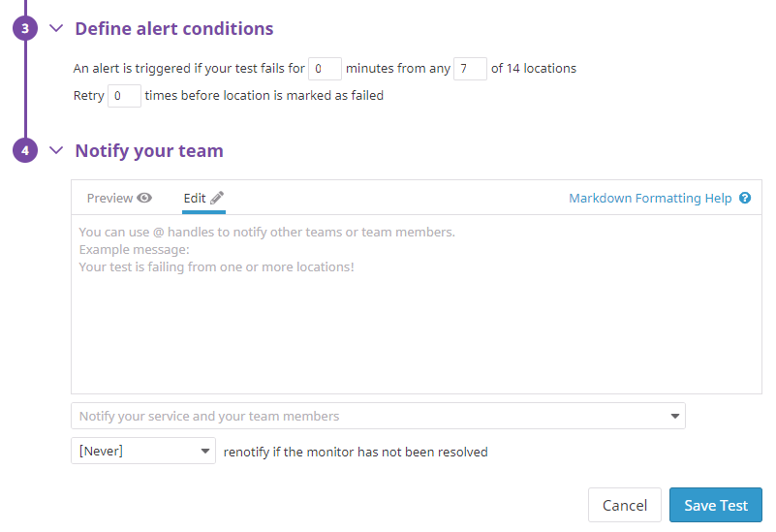Click inside the notification message text area
Image resolution: width=776 pixels, height=532 pixels.
(417, 304)
